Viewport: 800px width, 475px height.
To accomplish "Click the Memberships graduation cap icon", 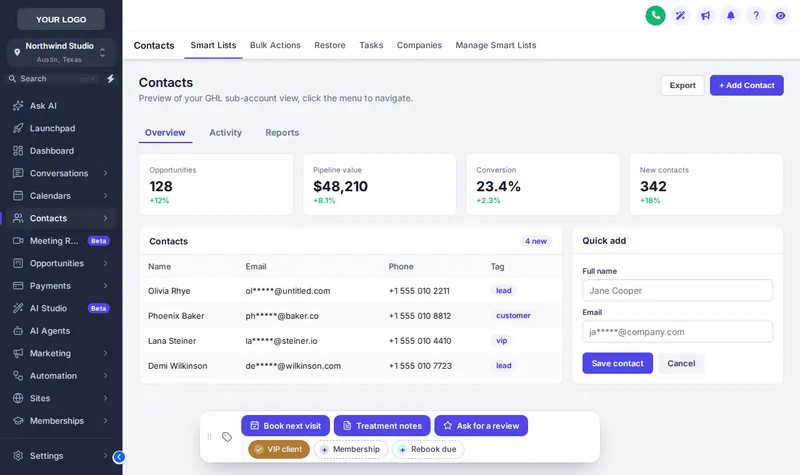I will click(x=18, y=421).
